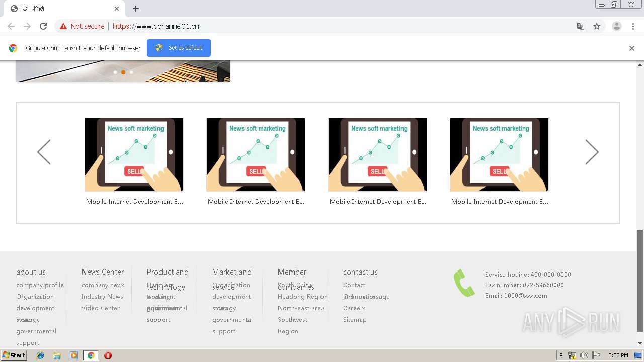Click the Set as default button
This screenshot has width=644, height=362.
[x=179, y=48]
